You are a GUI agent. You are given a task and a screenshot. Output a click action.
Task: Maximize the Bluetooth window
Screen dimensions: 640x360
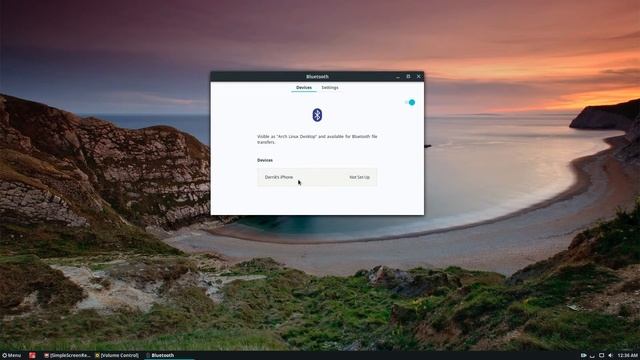coord(408,76)
